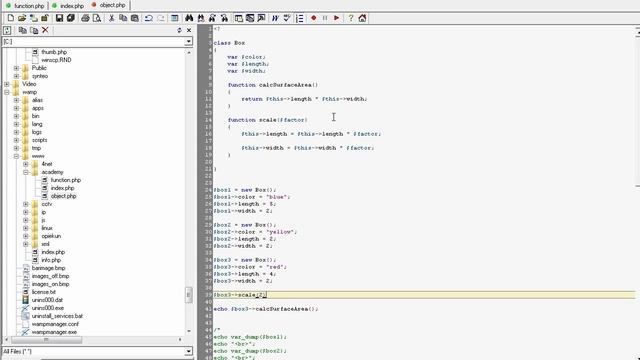Screen dimensions: 640x360
Task: Click the lock file icon in toolbar
Action: [x=45, y=18]
